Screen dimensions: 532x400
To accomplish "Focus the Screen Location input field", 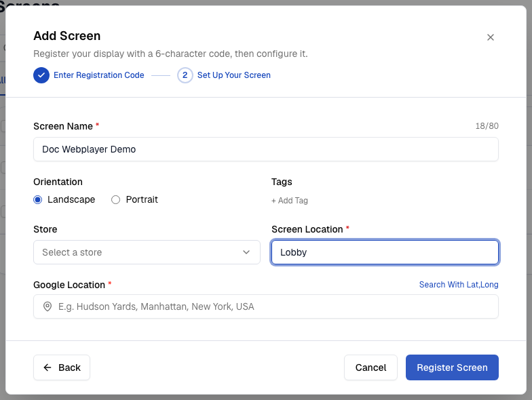I will [x=385, y=252].
